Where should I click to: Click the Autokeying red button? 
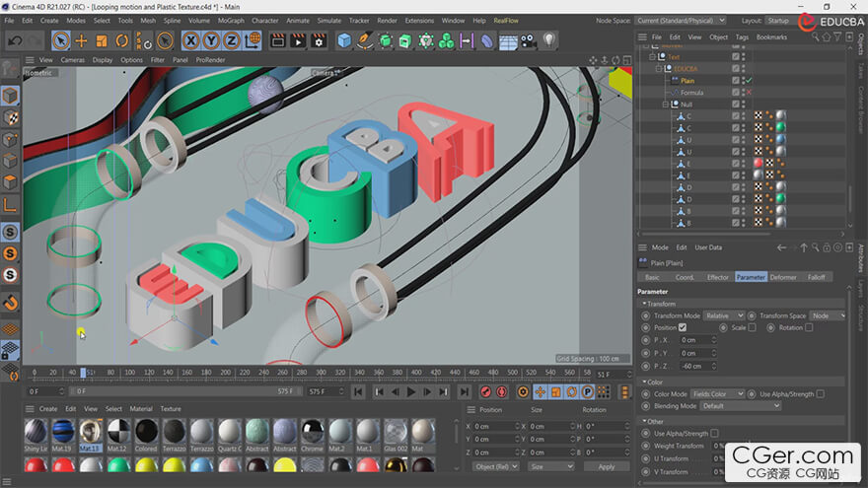tap(501, 391)
